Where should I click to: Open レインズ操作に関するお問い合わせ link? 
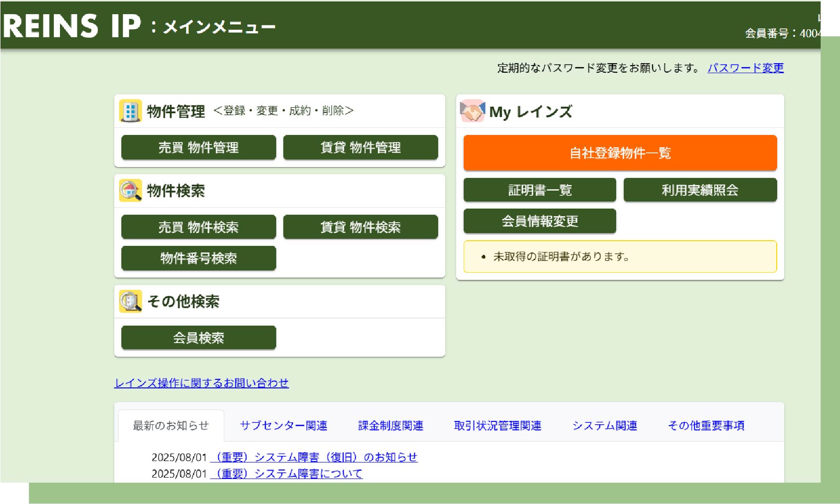[201, 383]
